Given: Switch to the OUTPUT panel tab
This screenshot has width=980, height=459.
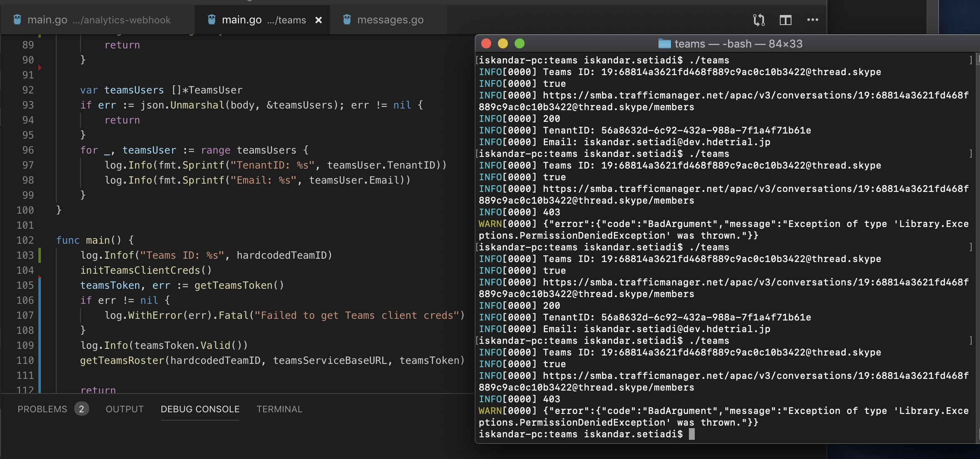Looking at the screenshot, I should click(x=125, y=409).
